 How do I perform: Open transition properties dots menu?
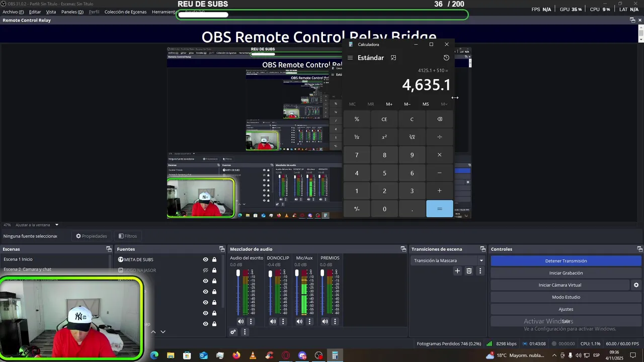click(x=480, y=271)
